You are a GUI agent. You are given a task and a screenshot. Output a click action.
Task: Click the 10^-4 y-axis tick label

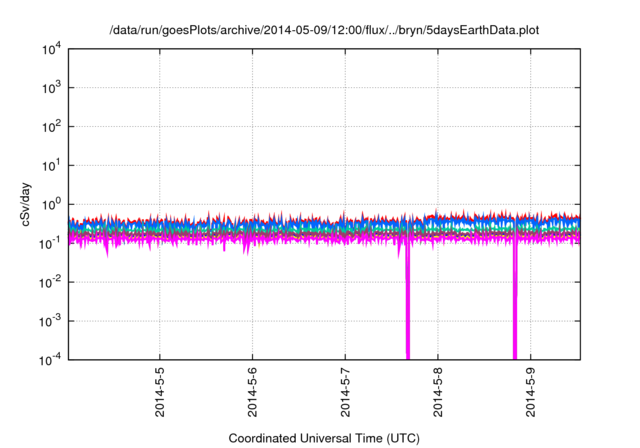point(51,360)
